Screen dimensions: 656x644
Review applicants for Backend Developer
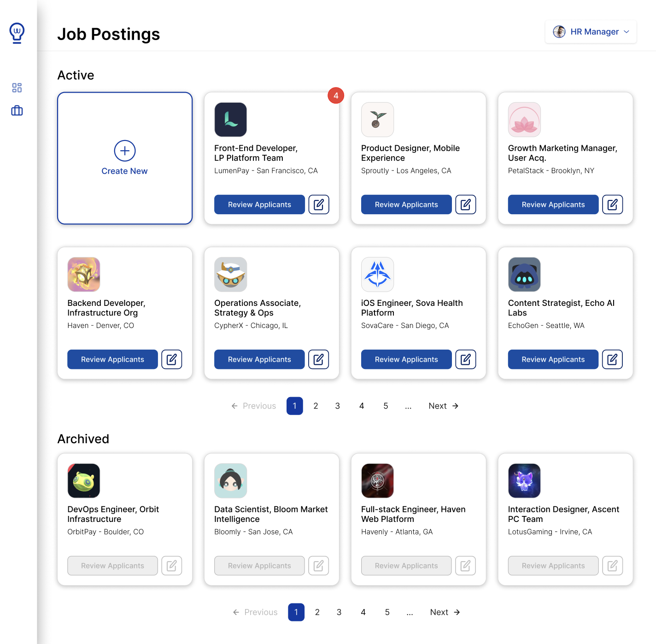click(x=112, y=359)
